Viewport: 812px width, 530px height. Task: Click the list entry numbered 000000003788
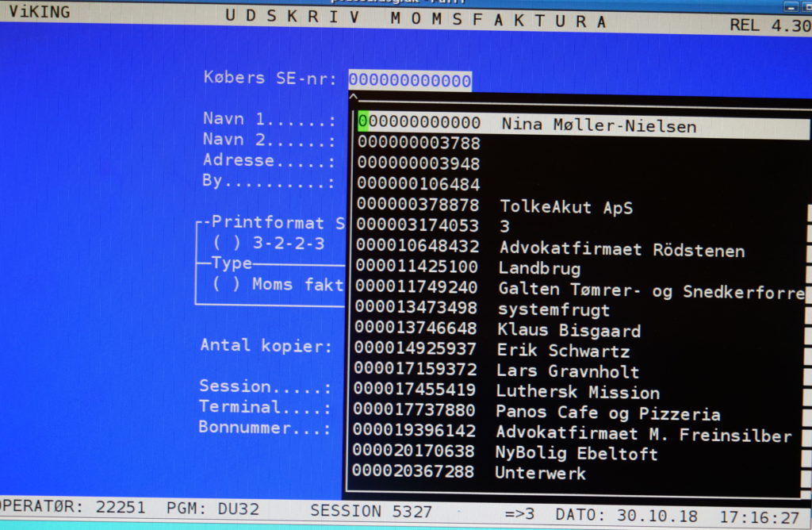click(x=419, y=144)
